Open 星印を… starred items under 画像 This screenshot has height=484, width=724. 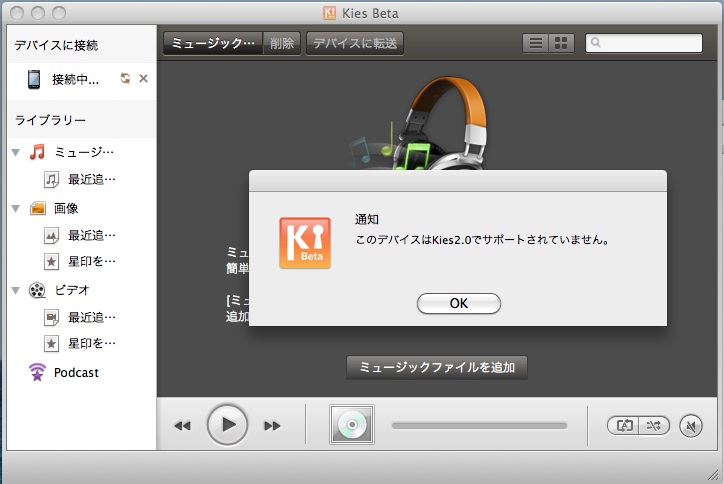point(91,261)
